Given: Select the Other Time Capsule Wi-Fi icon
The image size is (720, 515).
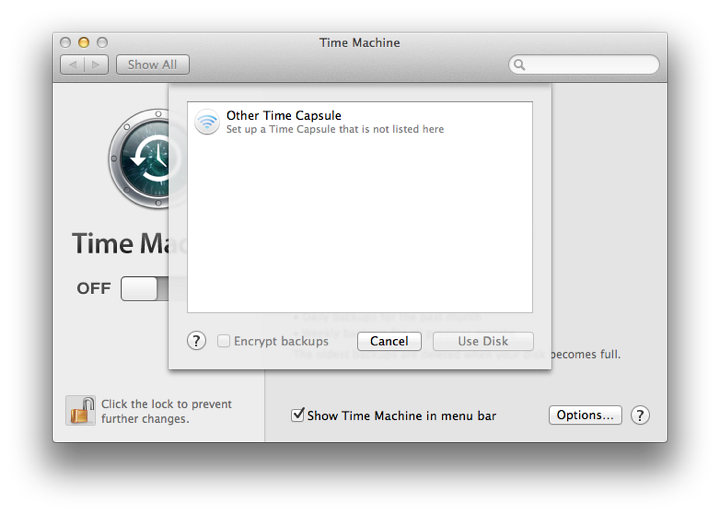Looking at the screenshot, I should pos(207,122).
